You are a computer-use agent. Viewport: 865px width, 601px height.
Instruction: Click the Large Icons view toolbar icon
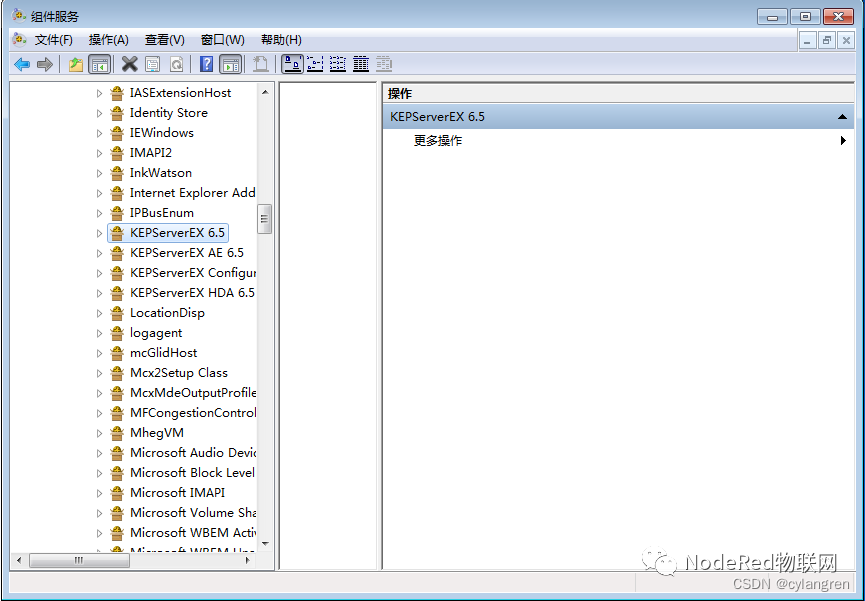pyautogui.click(x=292, y=65)
